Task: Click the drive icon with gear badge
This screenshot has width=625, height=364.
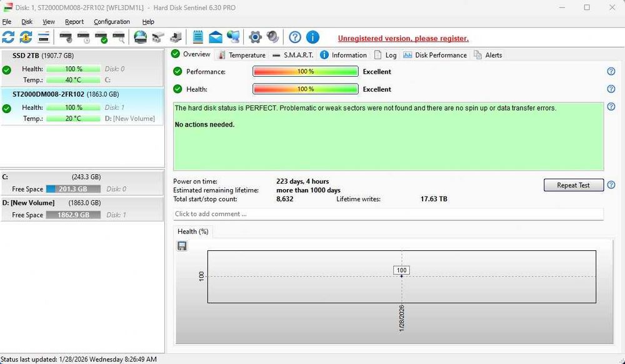Action: coord(66,38)
